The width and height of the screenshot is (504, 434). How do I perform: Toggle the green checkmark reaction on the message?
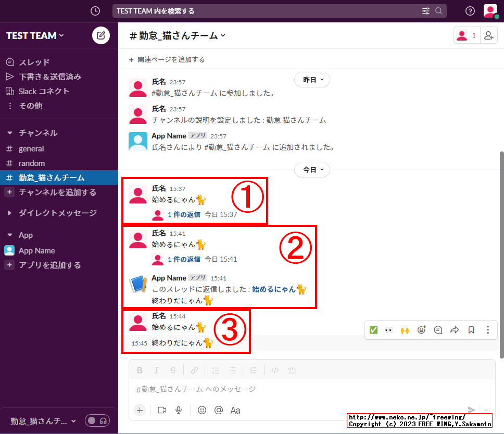pyautogui.click(x=373, y=329)
